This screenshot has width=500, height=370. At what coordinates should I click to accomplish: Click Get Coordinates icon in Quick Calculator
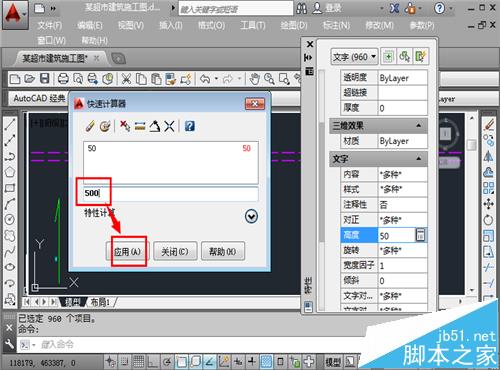pos(125,126)
